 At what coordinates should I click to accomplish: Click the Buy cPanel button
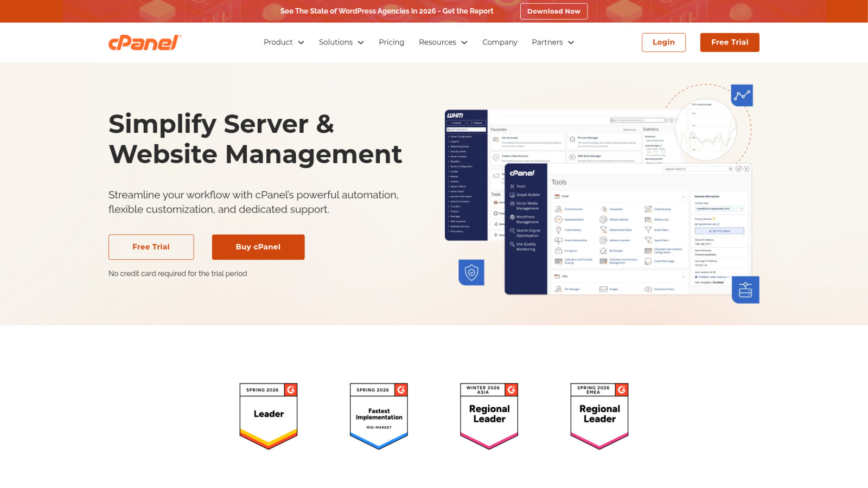pos(258,247)
